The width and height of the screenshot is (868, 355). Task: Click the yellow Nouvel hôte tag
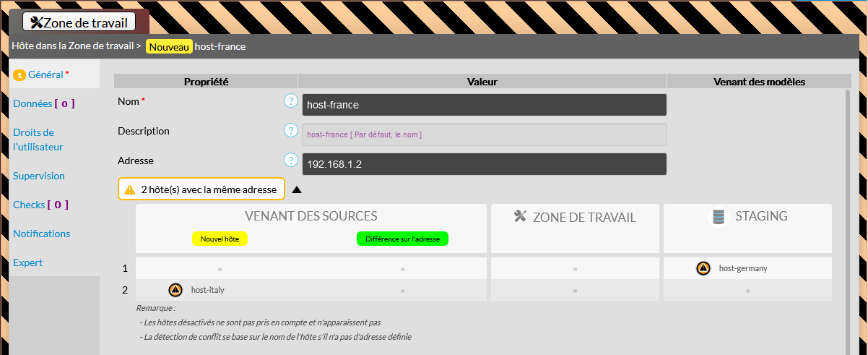click(220, 239)
